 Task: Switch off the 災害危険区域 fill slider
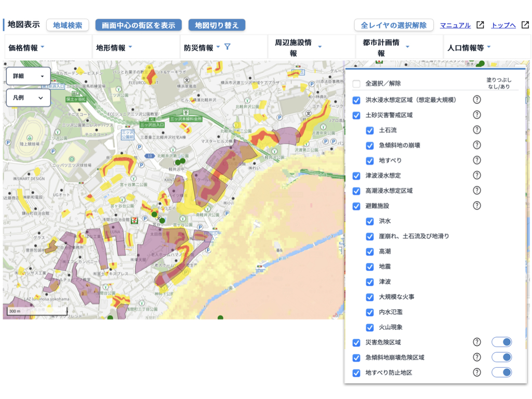pyautogui.click(x=502, y=342)
